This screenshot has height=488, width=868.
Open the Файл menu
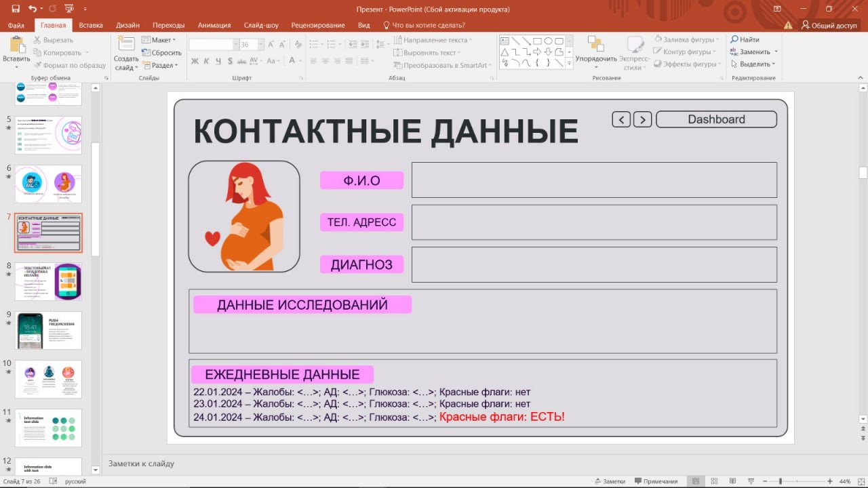pos(16,25)
